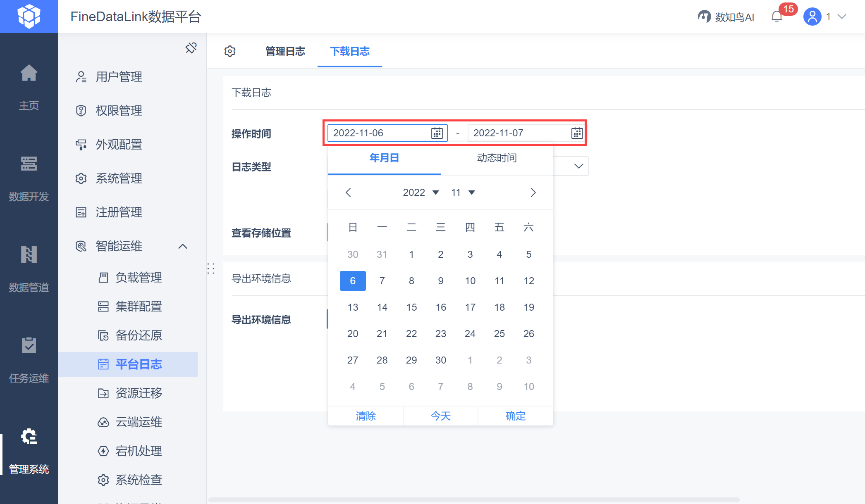The image size is (865, 504).
Task: Click the pin sidebar icon
Action: click(191, 48)
